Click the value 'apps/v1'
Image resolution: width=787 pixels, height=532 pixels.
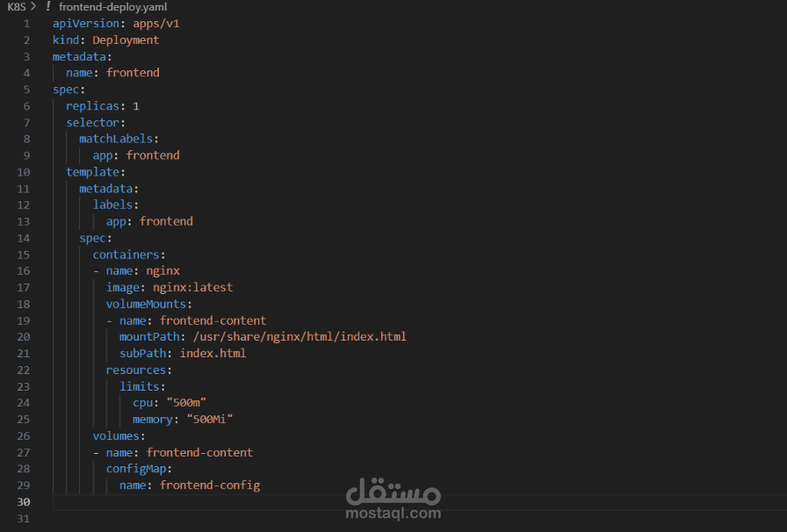pyautogui.click(x=156, y=24)
